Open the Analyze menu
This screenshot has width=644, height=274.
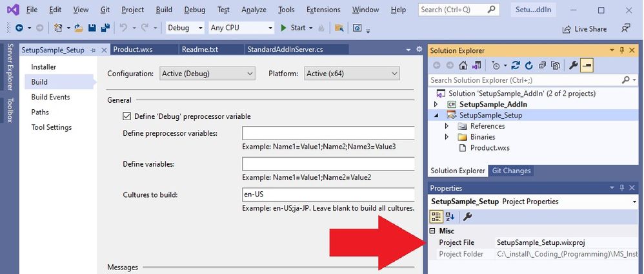coord(254,10)
